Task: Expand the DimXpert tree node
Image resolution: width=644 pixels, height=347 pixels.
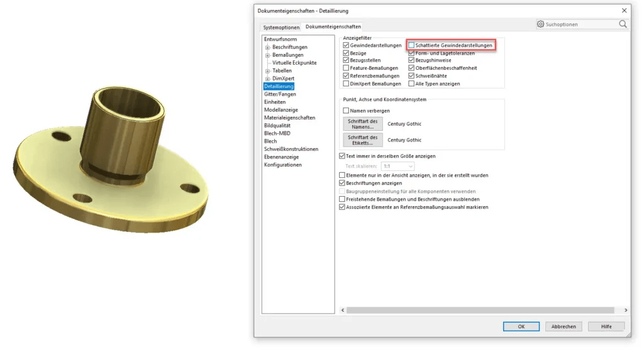Action: tap(267, 79)
